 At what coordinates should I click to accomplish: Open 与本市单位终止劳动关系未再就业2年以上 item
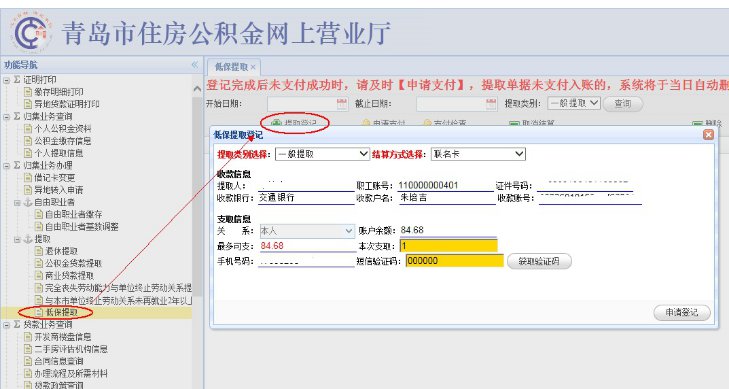click(118, 300)
